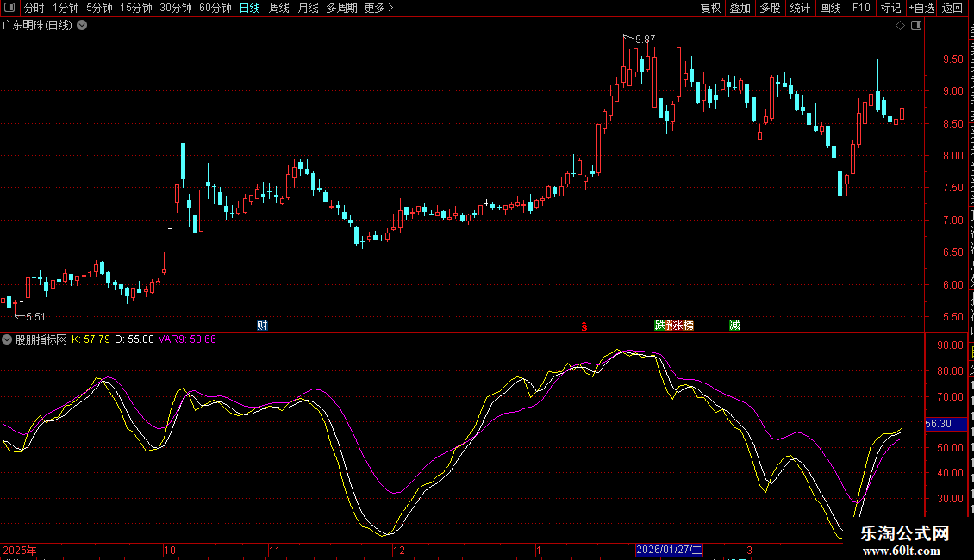Click the 榜 ranking event marker
This screenshot has width=974, height=560.
pos(688,326)
